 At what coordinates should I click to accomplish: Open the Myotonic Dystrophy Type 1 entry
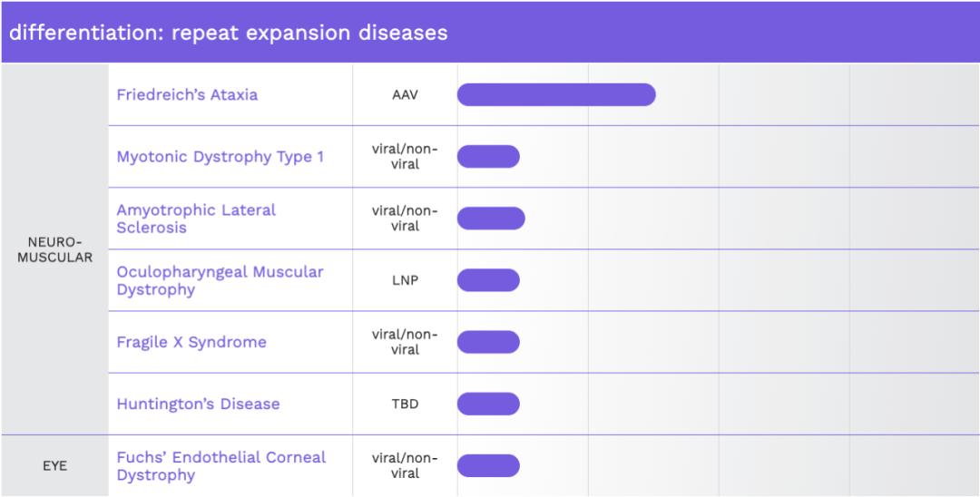220,157
